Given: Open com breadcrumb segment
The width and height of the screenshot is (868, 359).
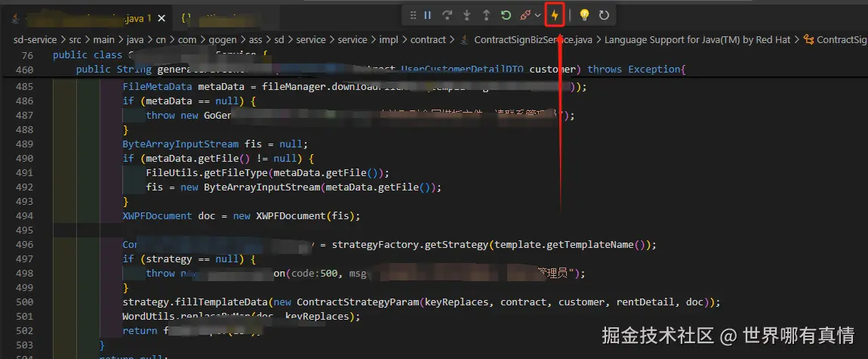Looking at the screenshot, I should (188, 39).
